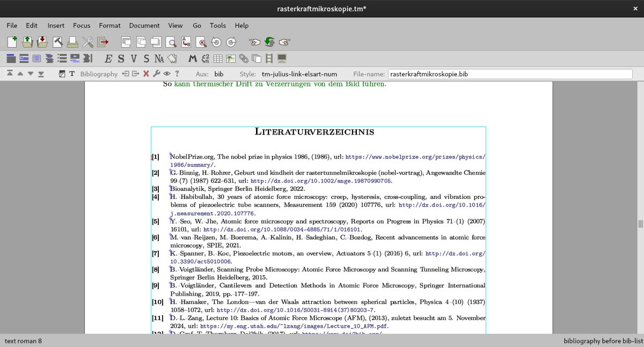Click the hammer build/update icon
Viewport: 644px width, 347px height.
coord(57,41)
